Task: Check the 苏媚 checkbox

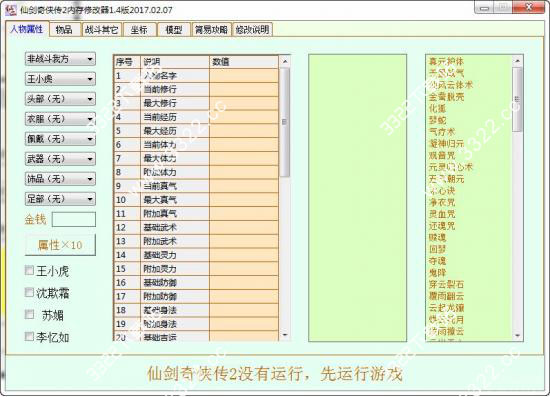Action: pyautogui.click(x=29, y=315)
